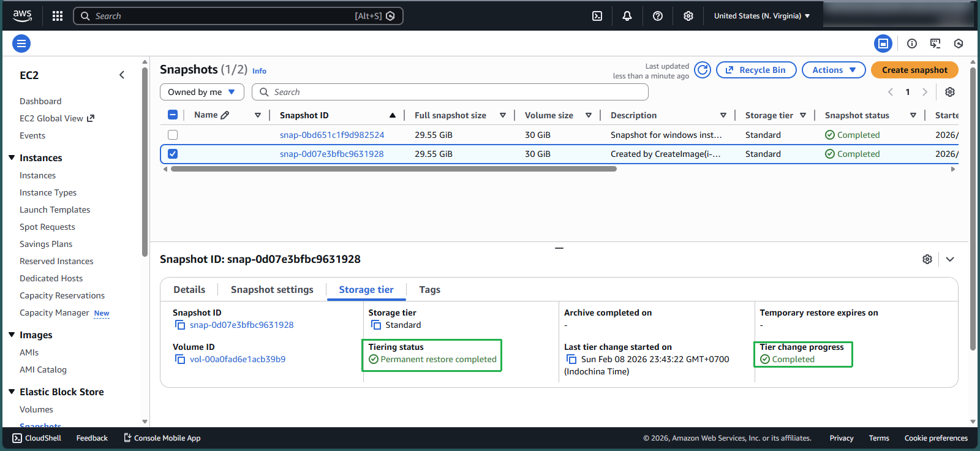Click the refresh snapshots icon
This screenshot has height=451, width=980.
click(703, 70)
